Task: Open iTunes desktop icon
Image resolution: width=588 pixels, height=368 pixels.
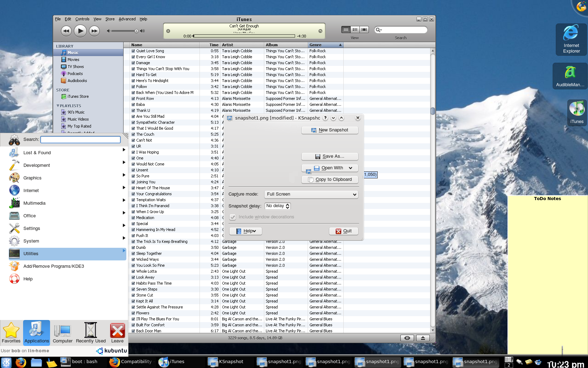Action: point(577,113)
